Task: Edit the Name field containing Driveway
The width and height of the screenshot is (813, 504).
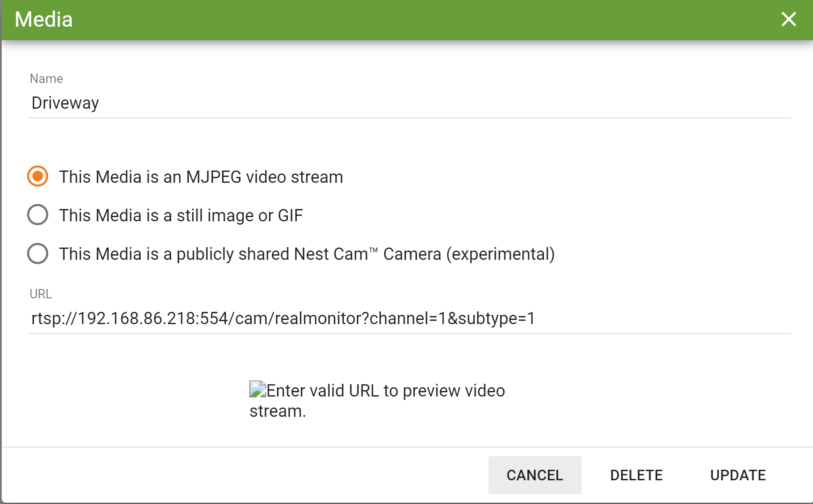Action: click(410, 103)
